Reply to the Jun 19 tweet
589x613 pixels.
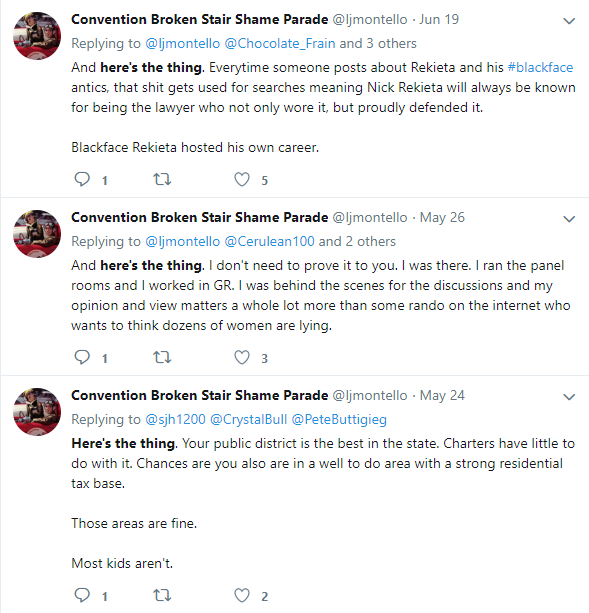(x=82, y=179)
